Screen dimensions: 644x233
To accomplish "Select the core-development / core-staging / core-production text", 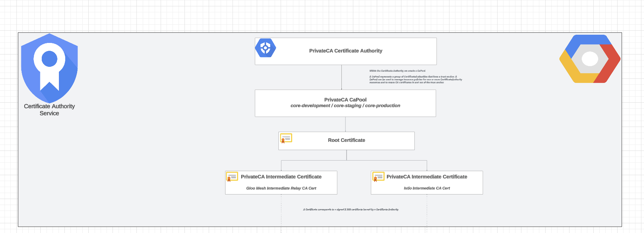I will click(345, 106).
